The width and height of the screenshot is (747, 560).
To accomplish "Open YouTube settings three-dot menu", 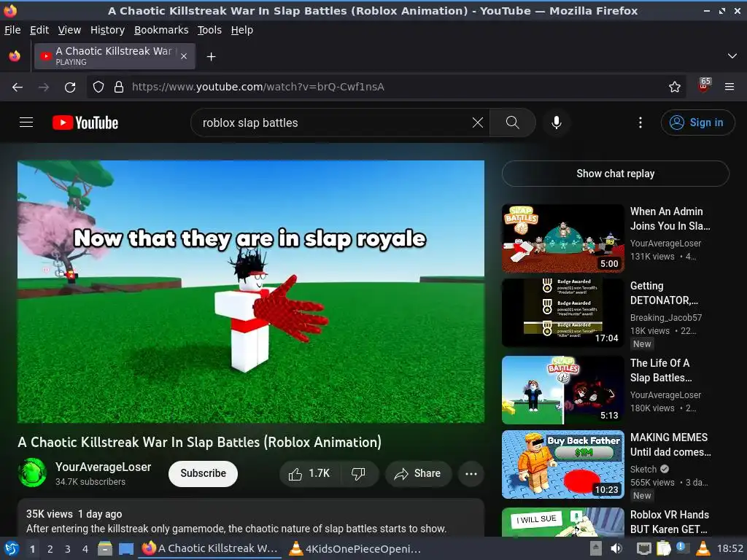I will 640,122.
